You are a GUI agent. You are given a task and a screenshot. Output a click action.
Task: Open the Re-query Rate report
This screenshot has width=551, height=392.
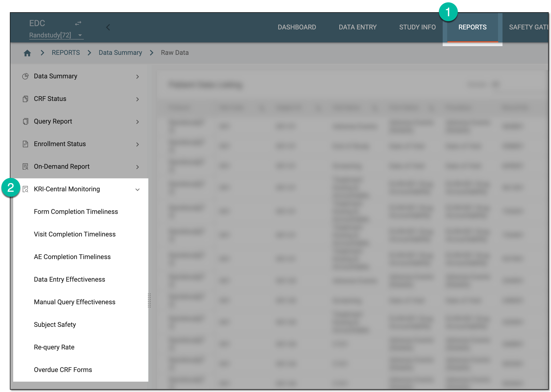point(54,347)
